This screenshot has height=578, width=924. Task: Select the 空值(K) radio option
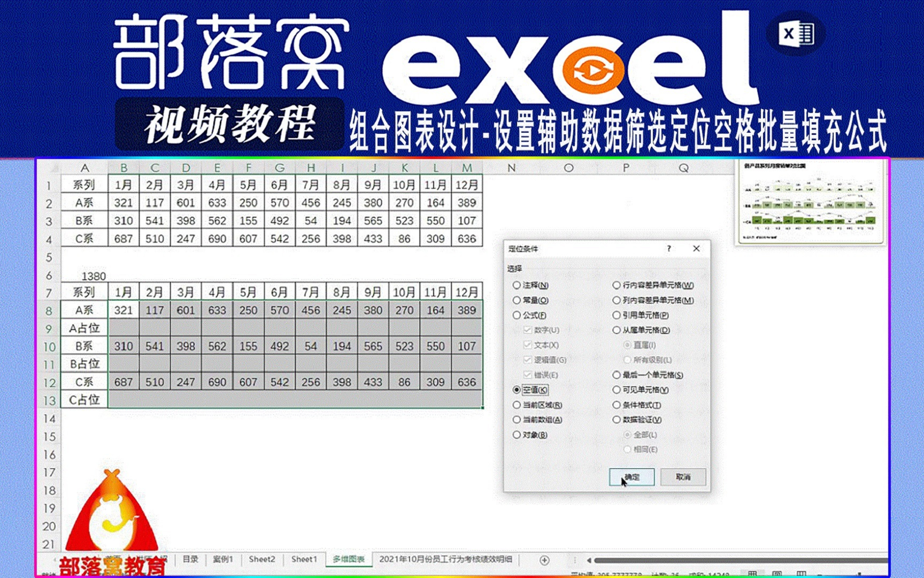tap(530, 390)
